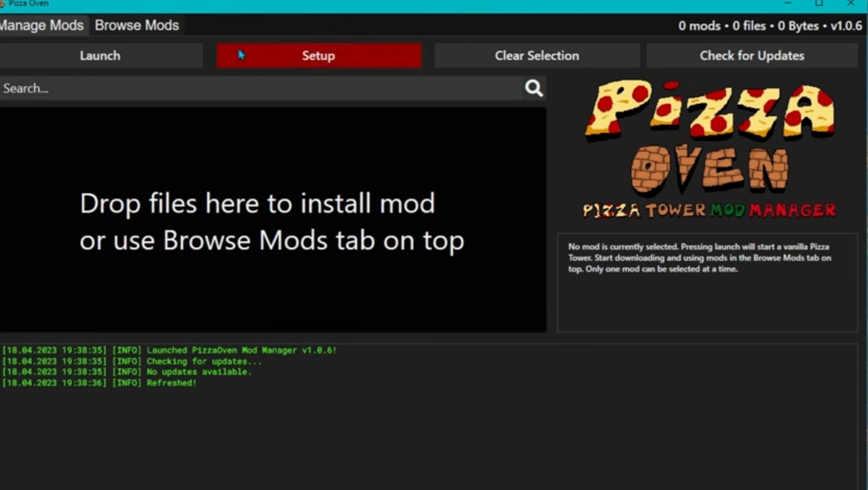Click the Launch button
The height and width of the screenshot is (490, 868).
101,56
